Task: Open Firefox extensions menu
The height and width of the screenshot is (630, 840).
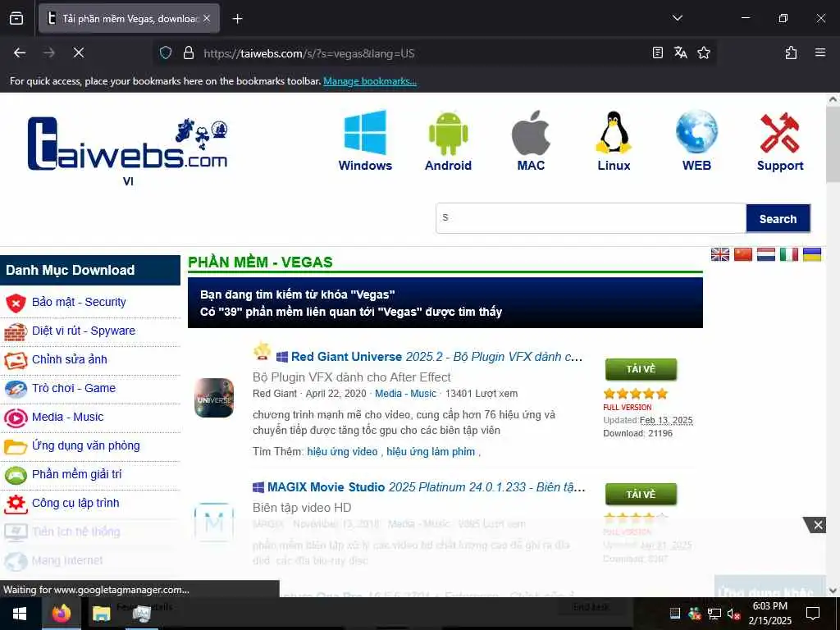Action: coord(792,52)
